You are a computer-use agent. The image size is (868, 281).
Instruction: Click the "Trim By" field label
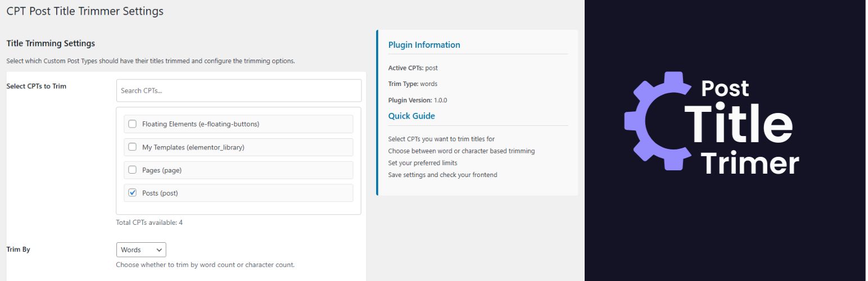click(18, 249)
